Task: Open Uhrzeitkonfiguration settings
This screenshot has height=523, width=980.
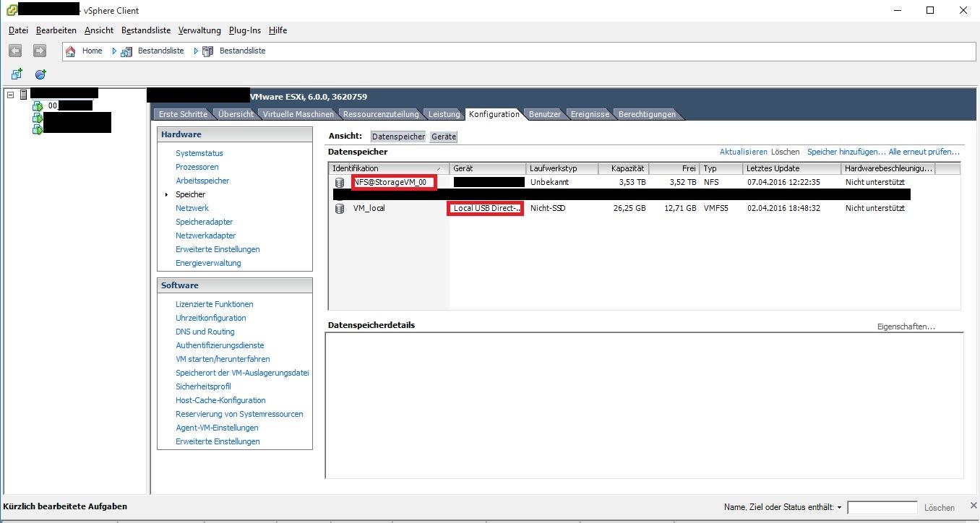Action: click(x=211, y=318)
